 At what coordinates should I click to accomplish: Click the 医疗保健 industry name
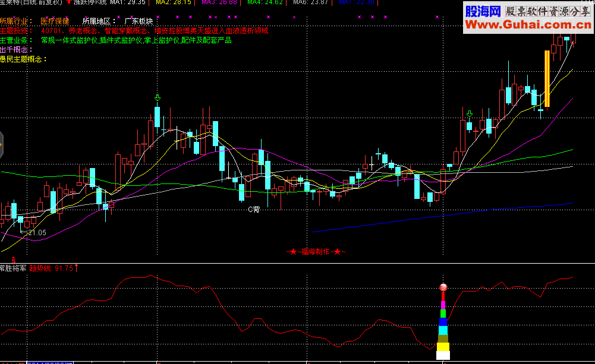point(55,21)
